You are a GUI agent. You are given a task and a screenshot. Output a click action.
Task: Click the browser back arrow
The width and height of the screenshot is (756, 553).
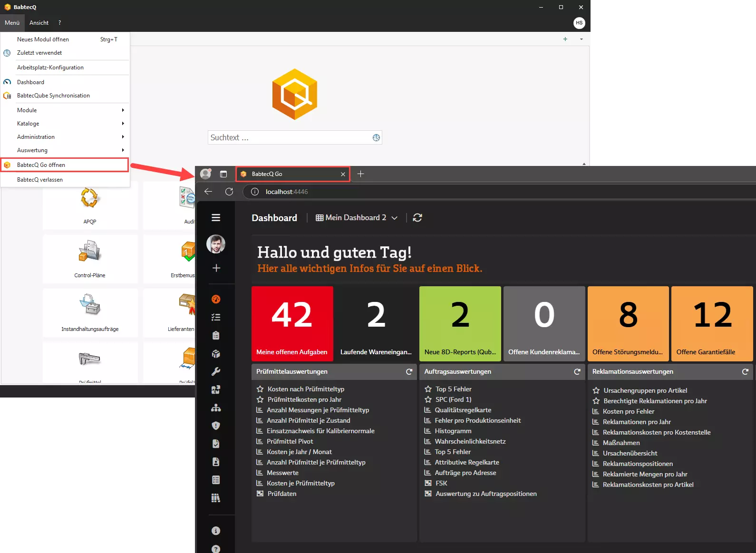click(x=208, y=192)
